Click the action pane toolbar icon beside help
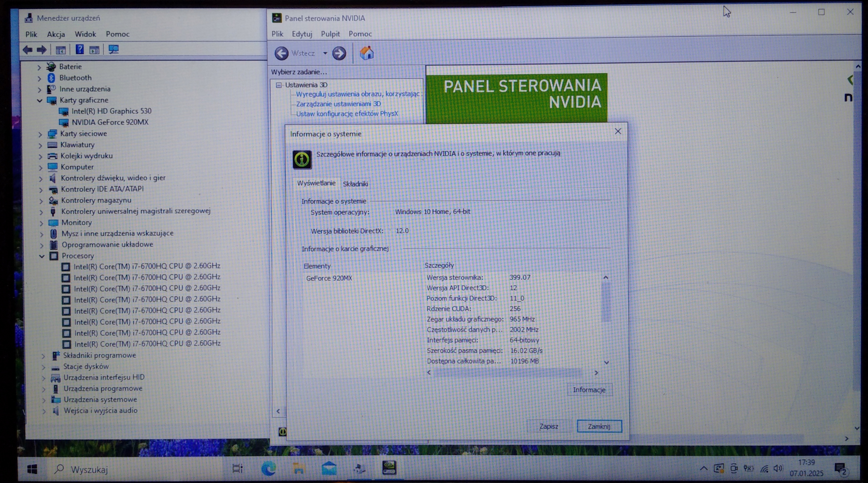Image resolution: width=868 pixels, height=483 pixels. point(94,50)
